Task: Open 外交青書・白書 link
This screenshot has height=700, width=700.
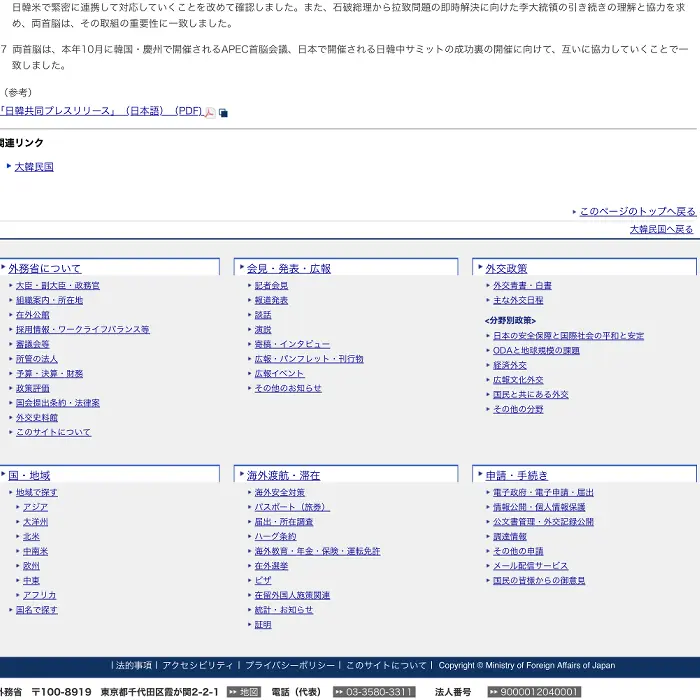Action: pyautogui.click(x=522, y=286)
